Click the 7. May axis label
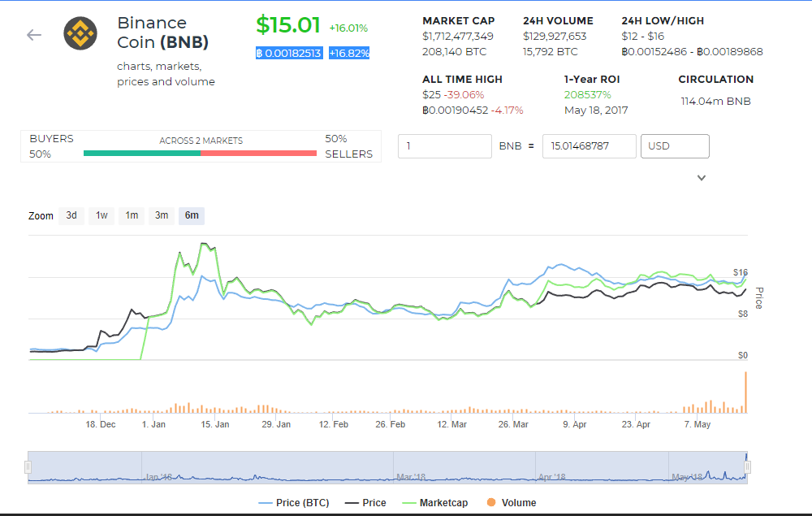 pyautogui.click(x=697, y=424)
